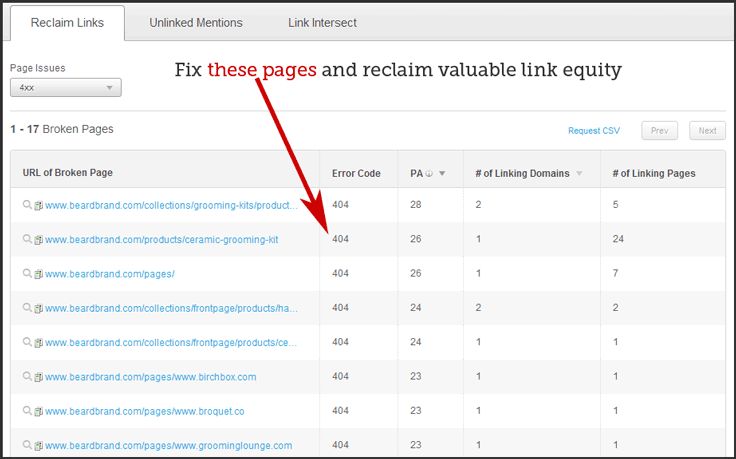Click magnifier icon beside beardbrand.com/pages/ URL
Viewport: 736px width, 459px height.
tap(28, 274)
